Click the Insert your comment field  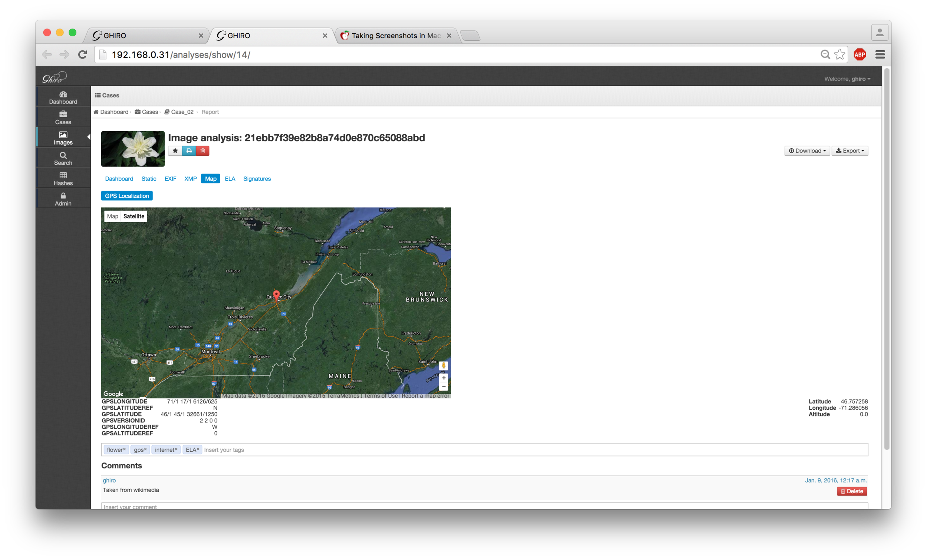coord(485,506)
